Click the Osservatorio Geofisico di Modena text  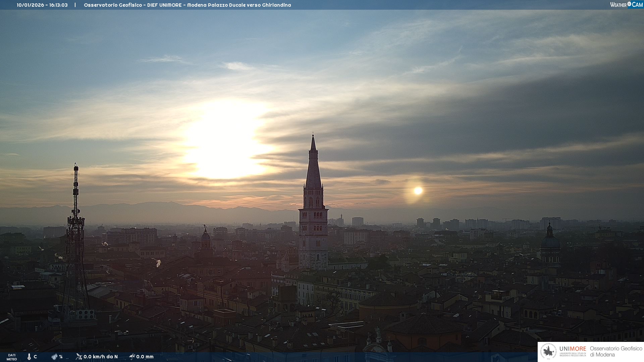coord(616,352)
